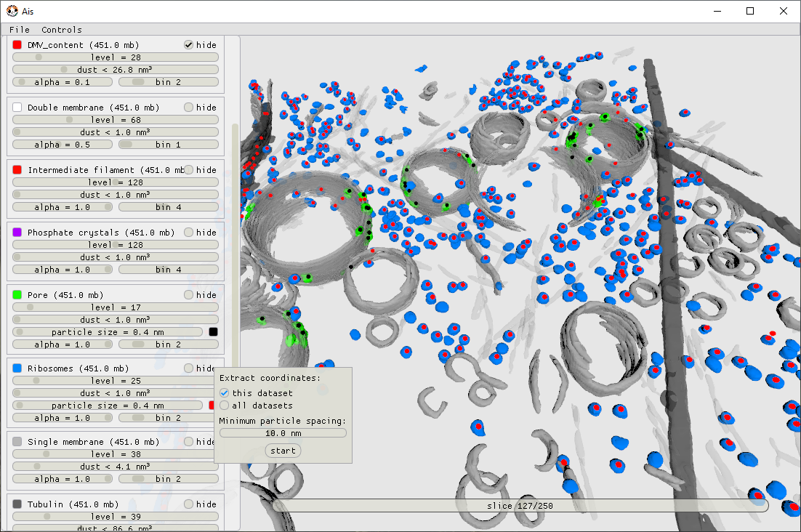Click the slice 127/250 slider
Image resolution: width=801 pixels, height=532 pixels.
(x=520, y=505)
